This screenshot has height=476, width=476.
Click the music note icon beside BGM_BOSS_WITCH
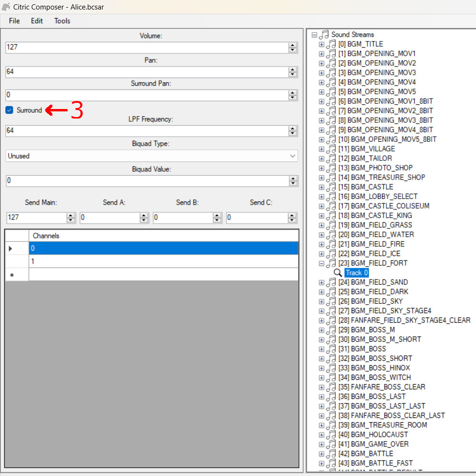coord(331,377)
